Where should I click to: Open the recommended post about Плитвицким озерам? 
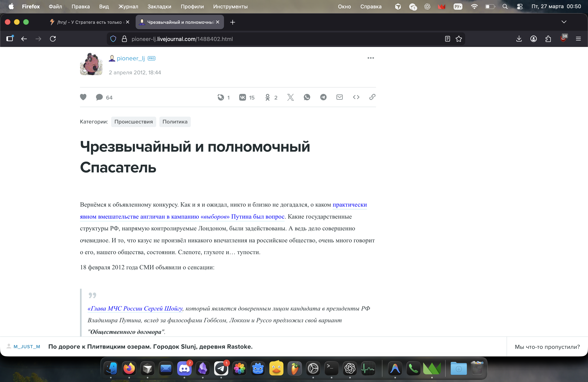tap(150, 346)
